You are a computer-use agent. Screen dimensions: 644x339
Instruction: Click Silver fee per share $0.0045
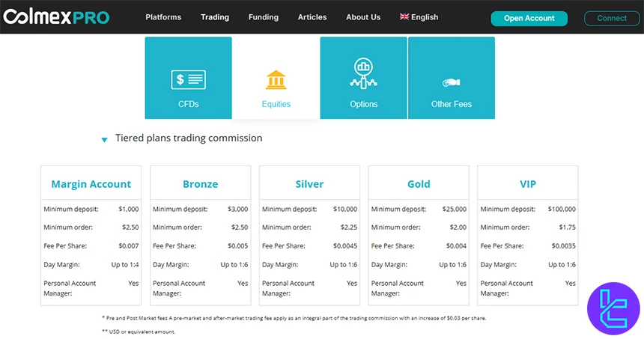(345, 246)
